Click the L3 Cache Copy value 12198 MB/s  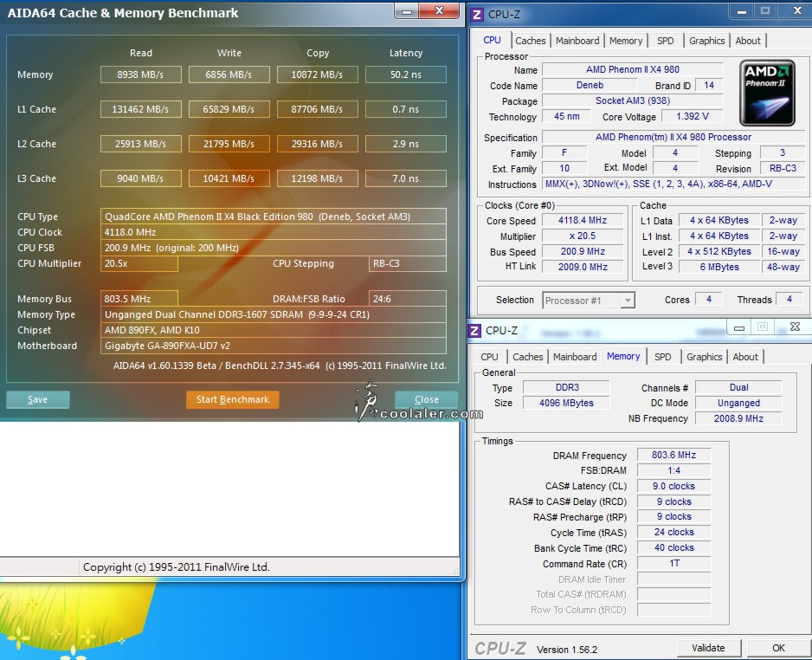pos(317,178)
